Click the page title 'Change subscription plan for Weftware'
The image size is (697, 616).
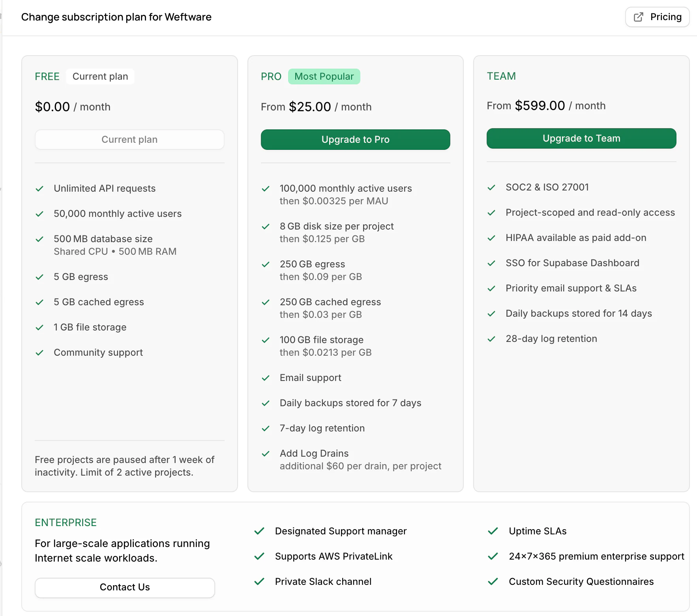pyautogui.click(x=116, y=17)
